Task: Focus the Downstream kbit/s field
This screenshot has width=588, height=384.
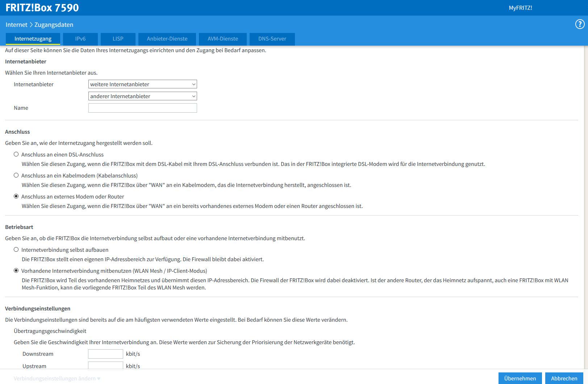Action: click(x=105, y=354)
